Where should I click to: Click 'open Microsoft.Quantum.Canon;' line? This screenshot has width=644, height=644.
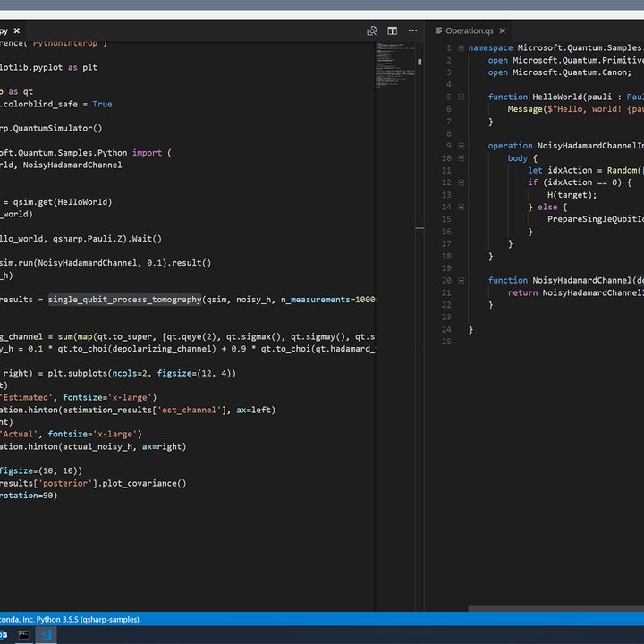click(x=559, y=72)
